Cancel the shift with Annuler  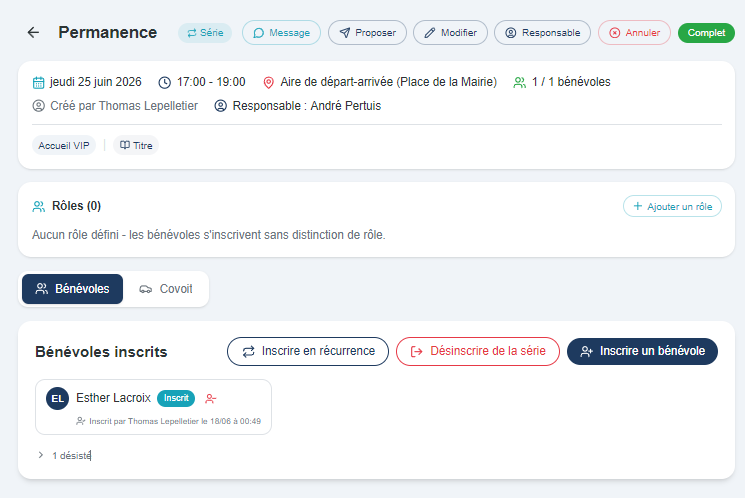point(634,33)
